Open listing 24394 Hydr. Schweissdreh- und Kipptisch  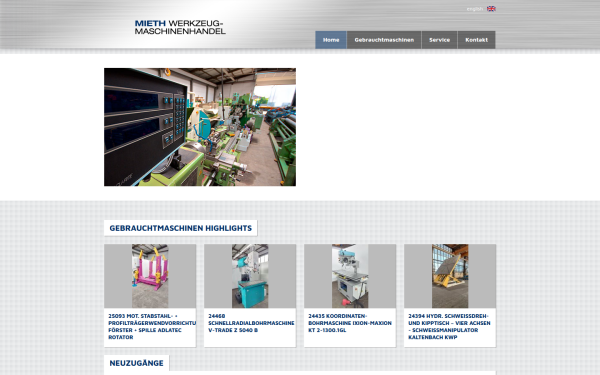(449, 326)
